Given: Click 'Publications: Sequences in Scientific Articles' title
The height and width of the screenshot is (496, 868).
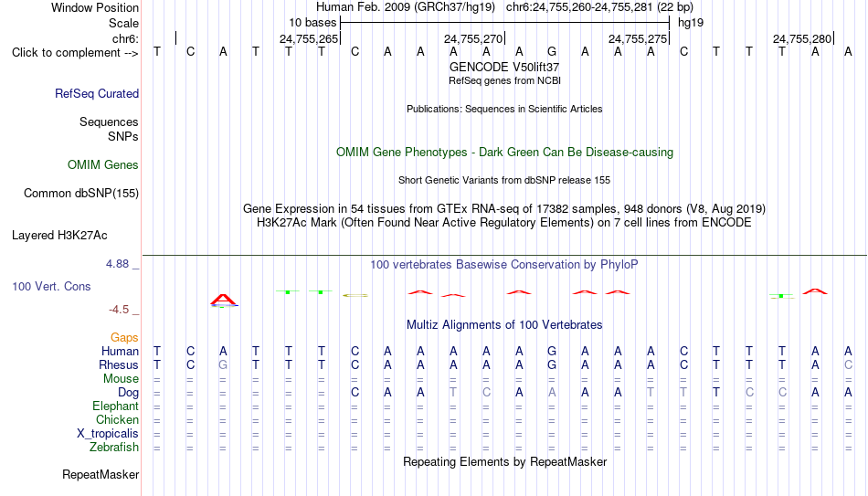Looking at the screenshot, I should click(x=504, y=109).
